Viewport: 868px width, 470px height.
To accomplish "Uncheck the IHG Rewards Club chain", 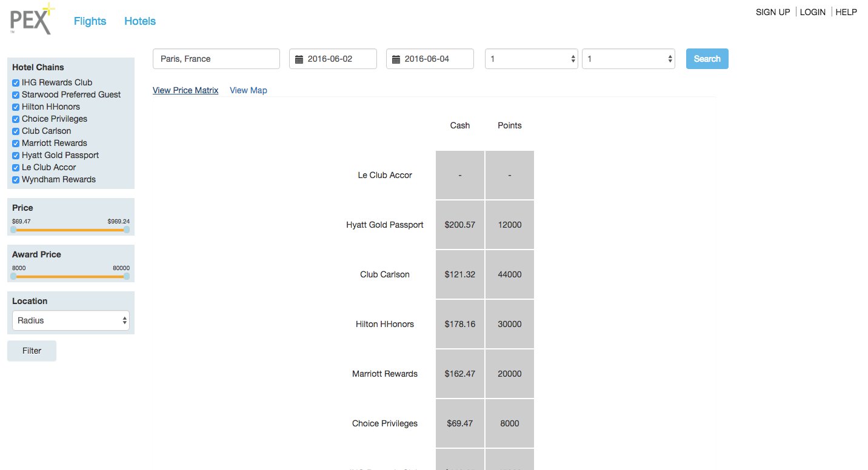I will (15, 82).
